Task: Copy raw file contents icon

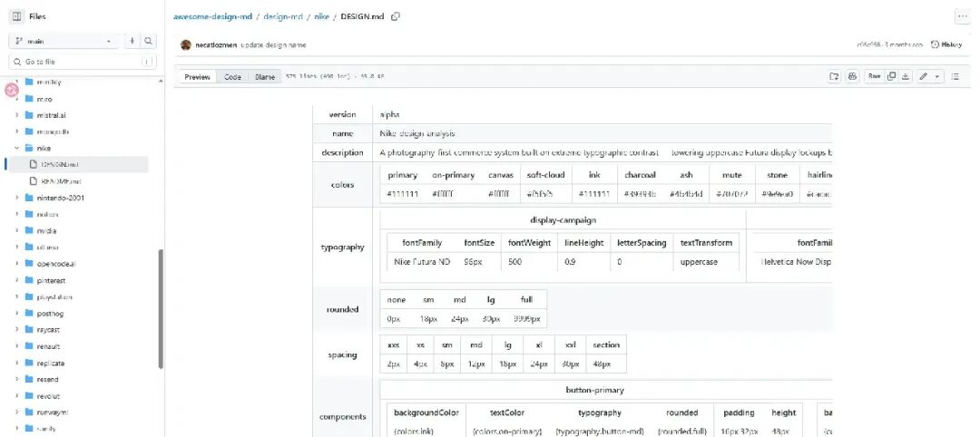Action: click(x=892, y=76)
